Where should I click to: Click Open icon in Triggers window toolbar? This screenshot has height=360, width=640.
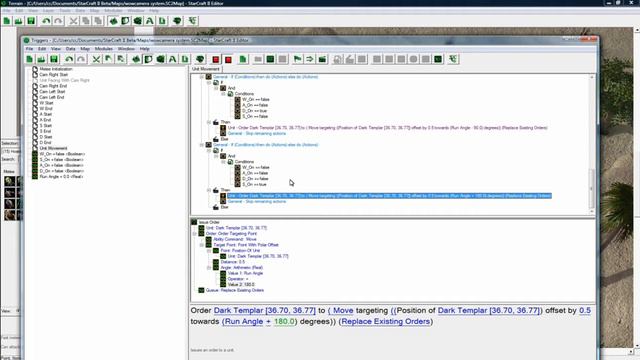pyautogui.click(x=41, y=60)
